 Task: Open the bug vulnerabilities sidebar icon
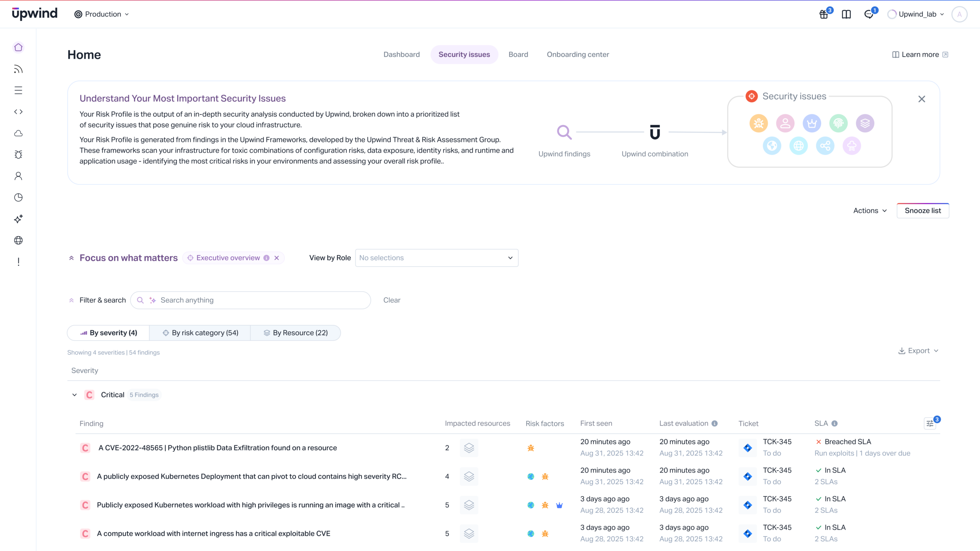click(18, 155)
